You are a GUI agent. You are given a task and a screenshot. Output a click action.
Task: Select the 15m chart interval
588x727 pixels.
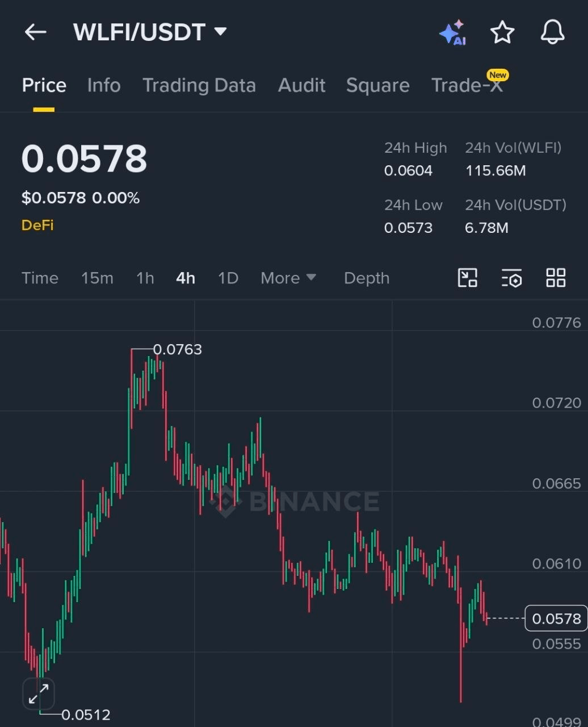(x=97, y=278)
